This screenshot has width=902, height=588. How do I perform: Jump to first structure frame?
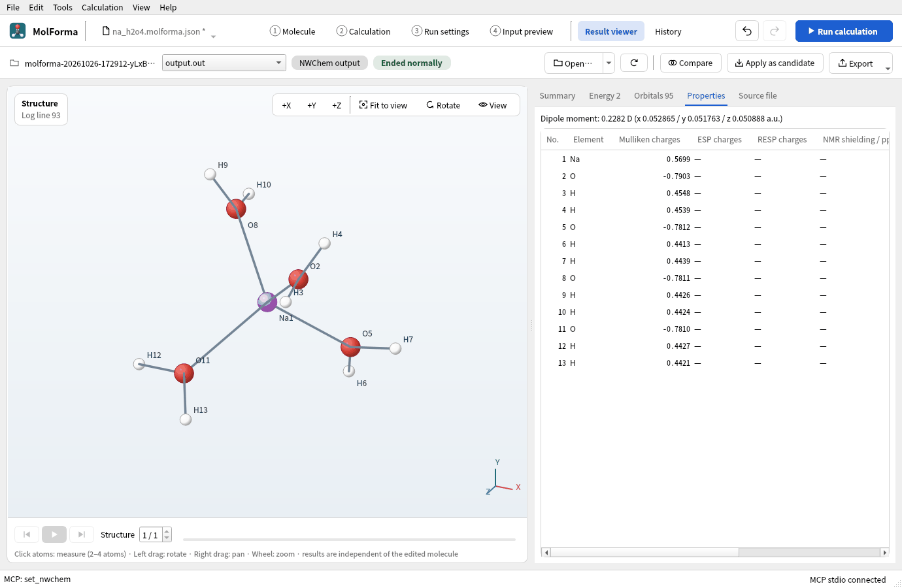click(x=27, y=534)
